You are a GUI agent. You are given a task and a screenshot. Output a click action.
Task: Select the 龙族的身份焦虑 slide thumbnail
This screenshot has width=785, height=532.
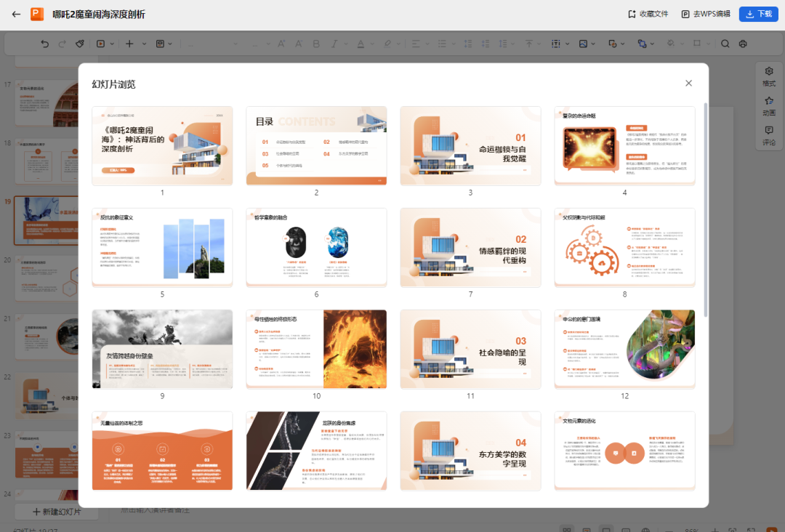tap(316, 451)
